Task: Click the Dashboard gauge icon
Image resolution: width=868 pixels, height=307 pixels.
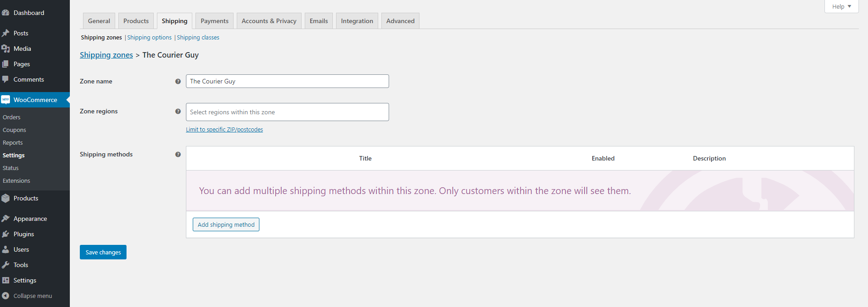Action: (5, 13)
